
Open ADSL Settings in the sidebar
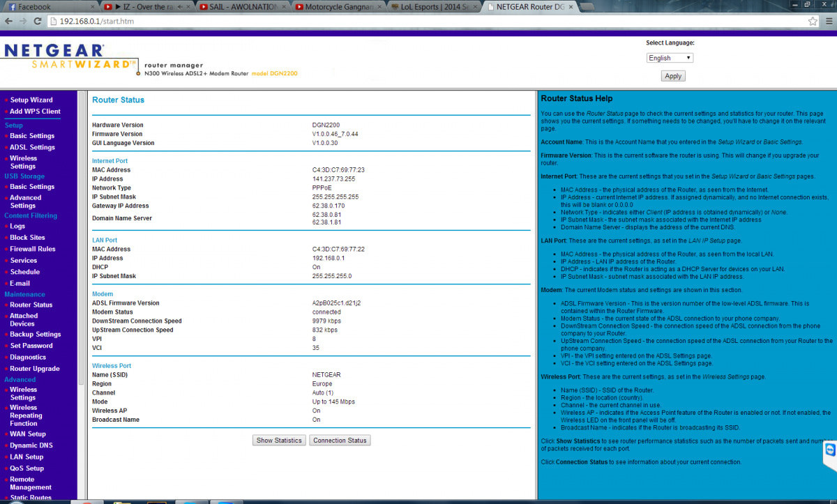click(x=32, y=147)
